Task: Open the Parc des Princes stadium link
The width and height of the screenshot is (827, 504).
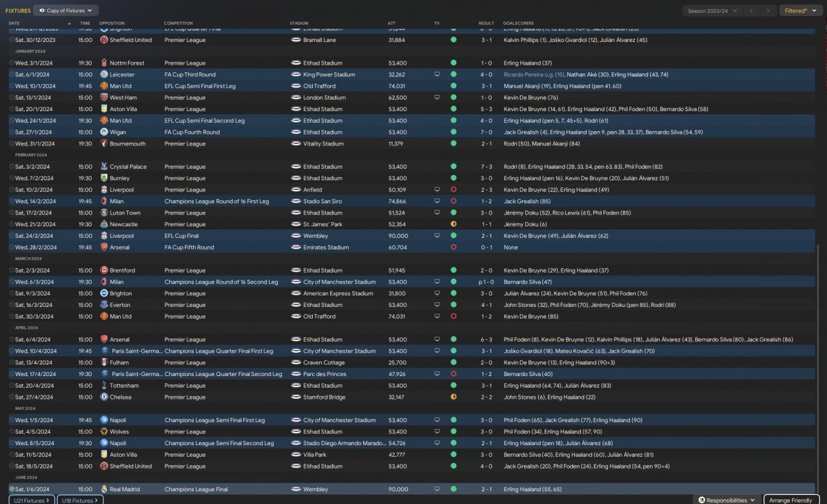Action: [x=324, y=374]
